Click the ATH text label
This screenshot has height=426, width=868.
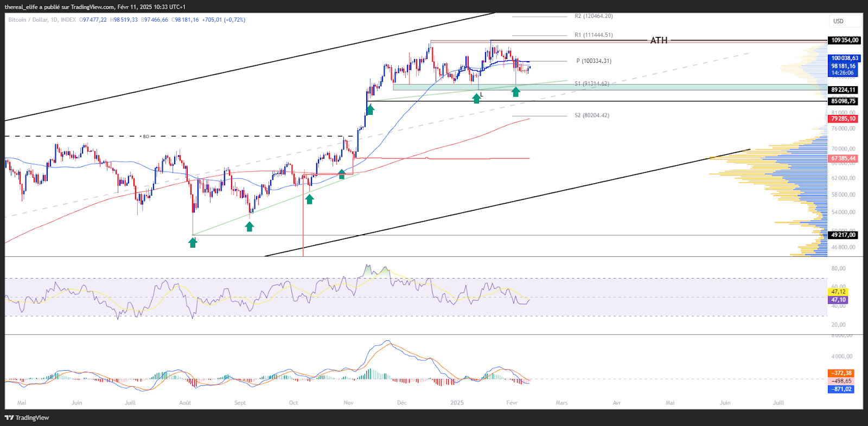click(659, 40)
